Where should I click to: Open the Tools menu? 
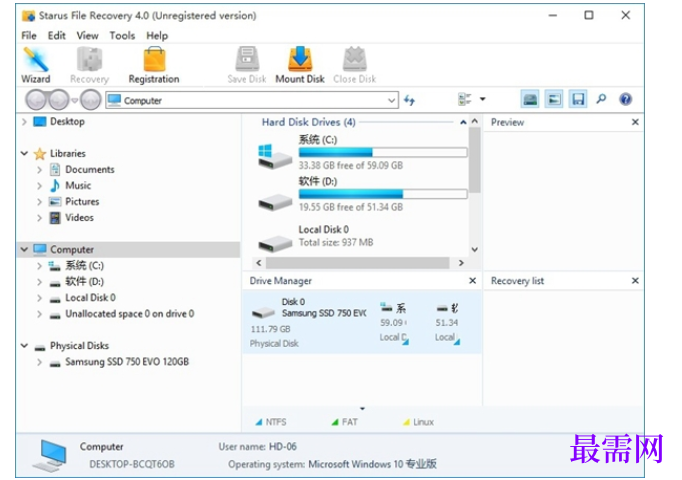pos(122,36)
